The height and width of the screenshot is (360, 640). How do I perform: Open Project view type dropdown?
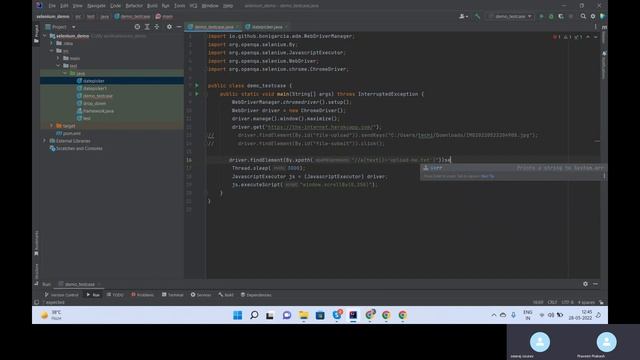(x=73, y=27)
